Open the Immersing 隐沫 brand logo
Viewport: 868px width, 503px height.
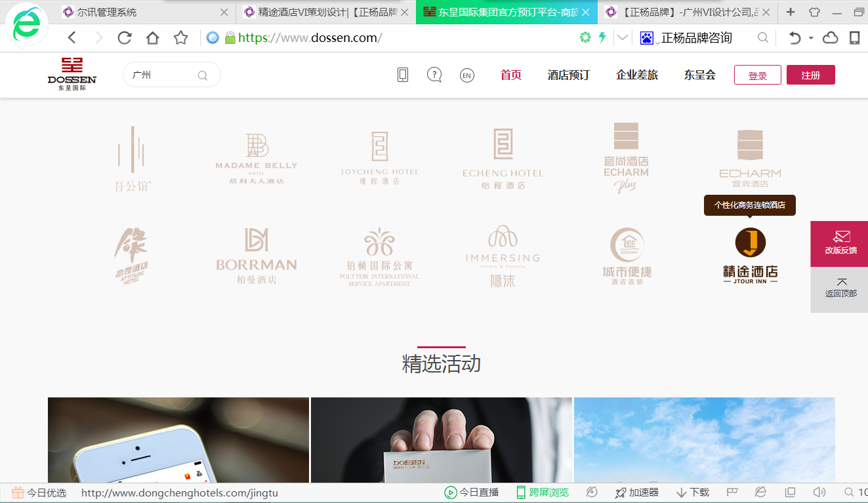point(503,256)
